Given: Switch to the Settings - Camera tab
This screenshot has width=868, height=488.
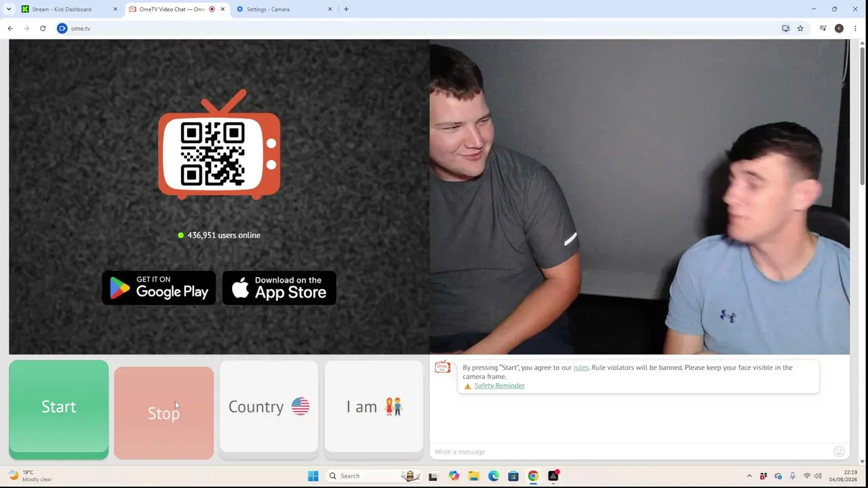Looking at the screenshot, I should tap(283, 9).
